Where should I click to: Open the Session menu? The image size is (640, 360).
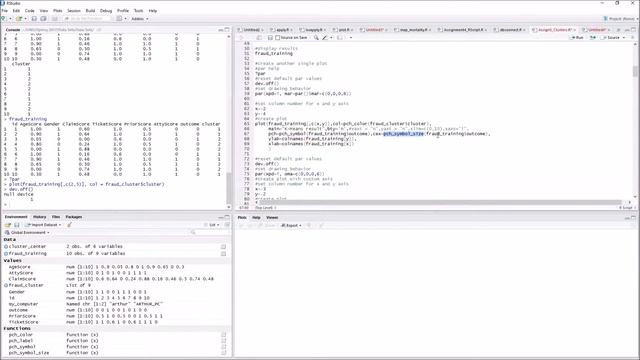point(74,11)
